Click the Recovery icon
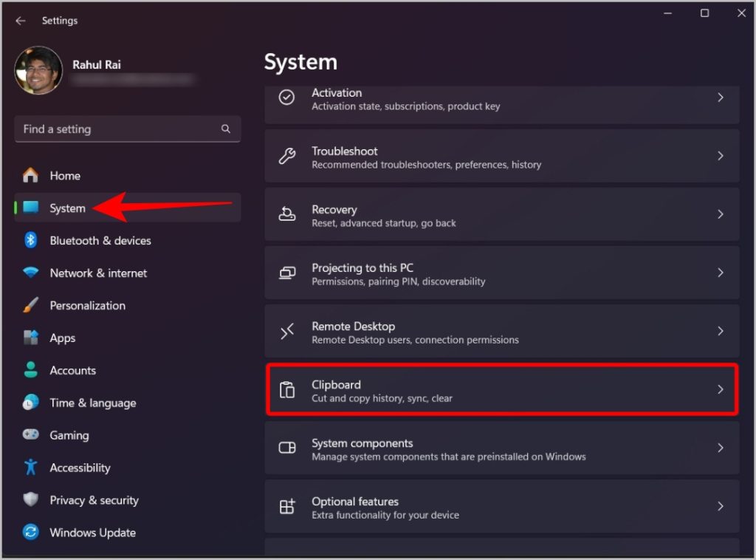This screenshot has height=560, width=756. (x=287, y=214)
